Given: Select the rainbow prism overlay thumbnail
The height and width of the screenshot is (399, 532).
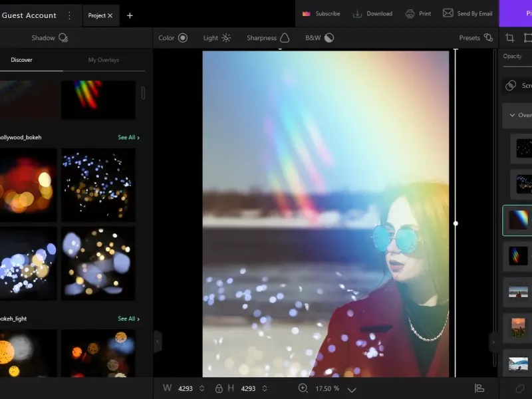Looking at the screenshot, I should (x=98, y=99).
